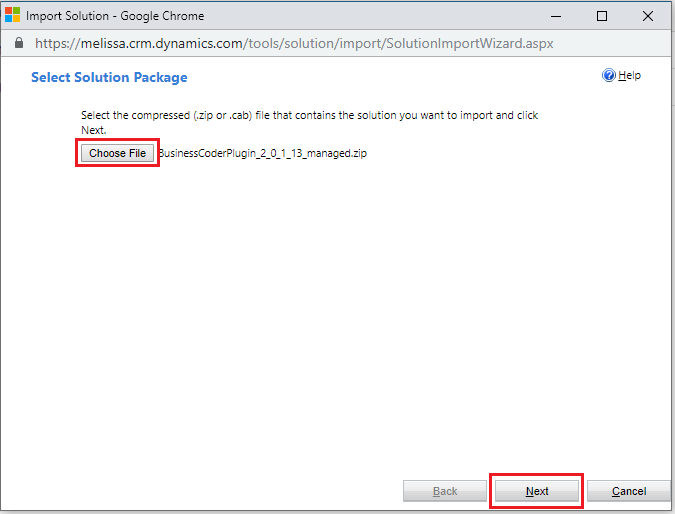Close the Import Solution window

(x=648, y=16)
